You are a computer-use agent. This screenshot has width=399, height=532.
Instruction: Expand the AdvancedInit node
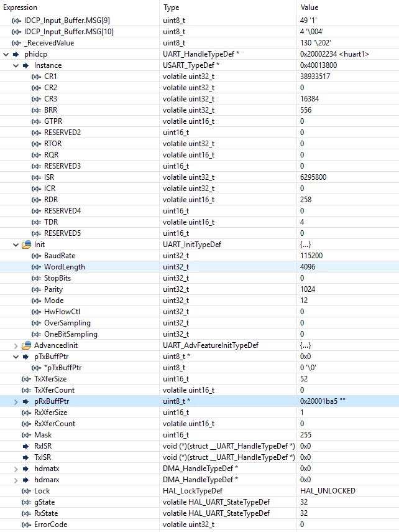point(16,345)
